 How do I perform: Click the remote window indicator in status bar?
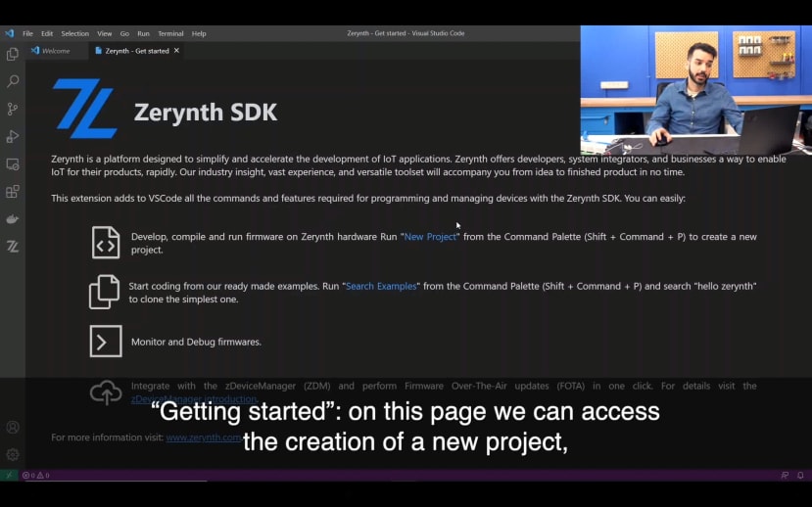(x=9, y=475)
